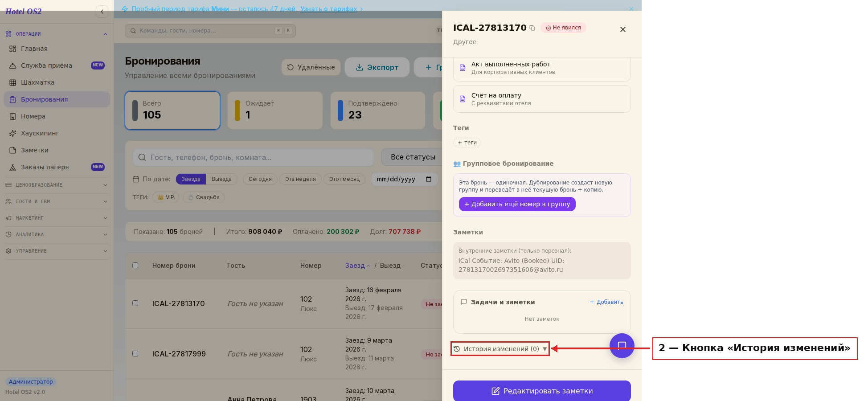The image size is (868, 401).
Task: Click Редактировать заметки button
Action: click(542, 391)
